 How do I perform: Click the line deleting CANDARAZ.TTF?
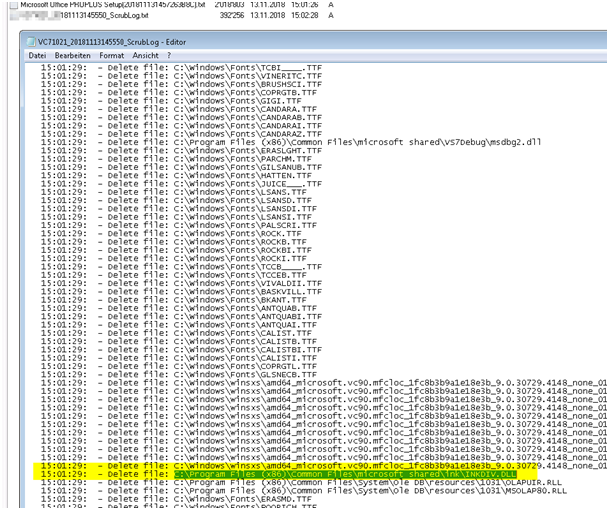[x=181, y=134]
